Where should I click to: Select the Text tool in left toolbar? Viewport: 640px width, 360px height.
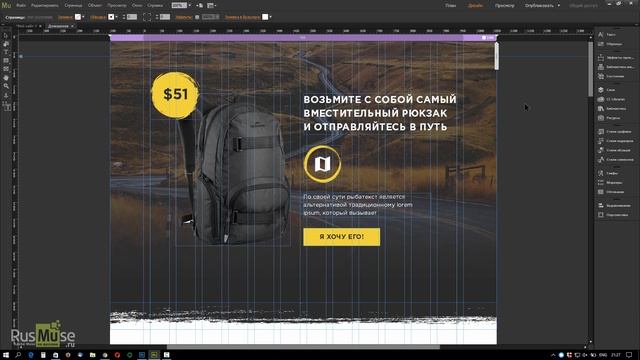click(x=6, y=52)
